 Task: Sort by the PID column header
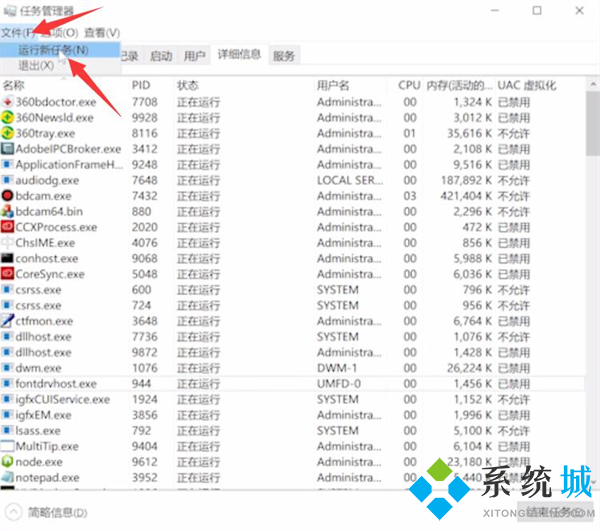(x=152, y=85)
